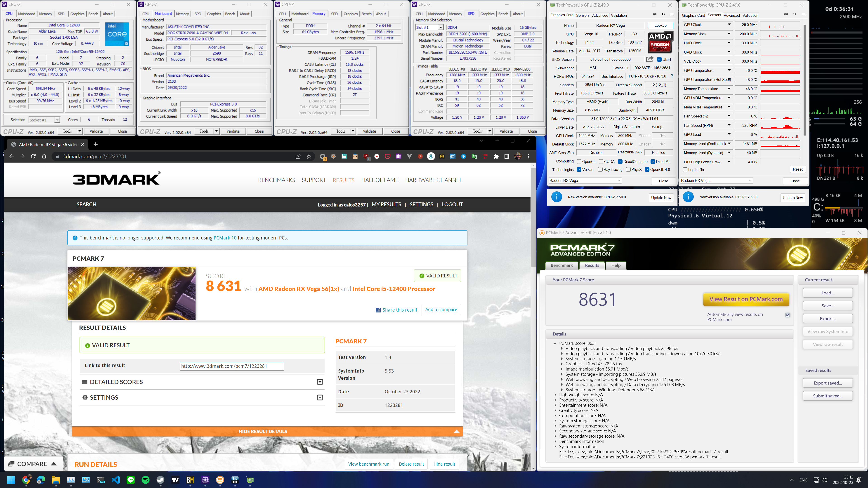868x488 pixels.
Task: Toggle the Ray Tracing checkbox
Action: (600, 169)
